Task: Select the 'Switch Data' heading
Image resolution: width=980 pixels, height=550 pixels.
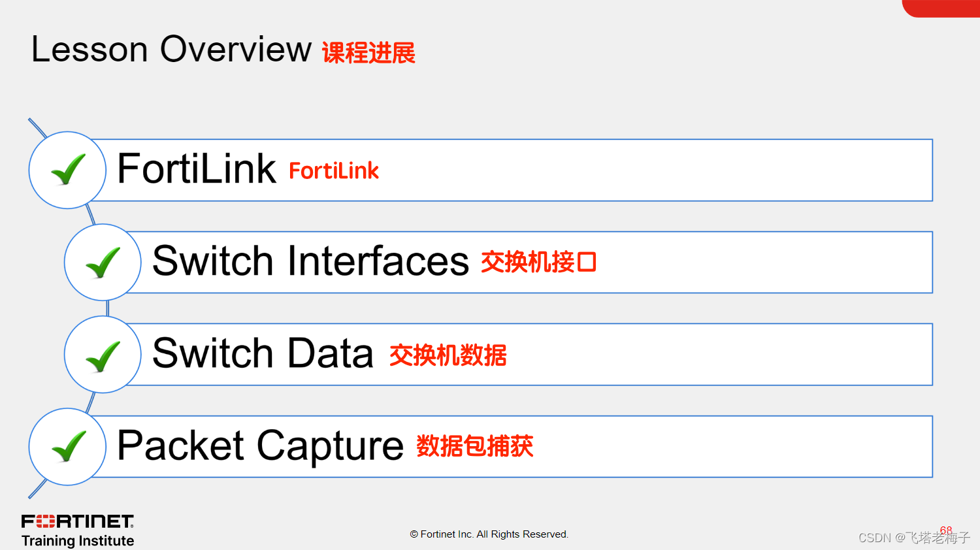Action: [x=263, y=353]
